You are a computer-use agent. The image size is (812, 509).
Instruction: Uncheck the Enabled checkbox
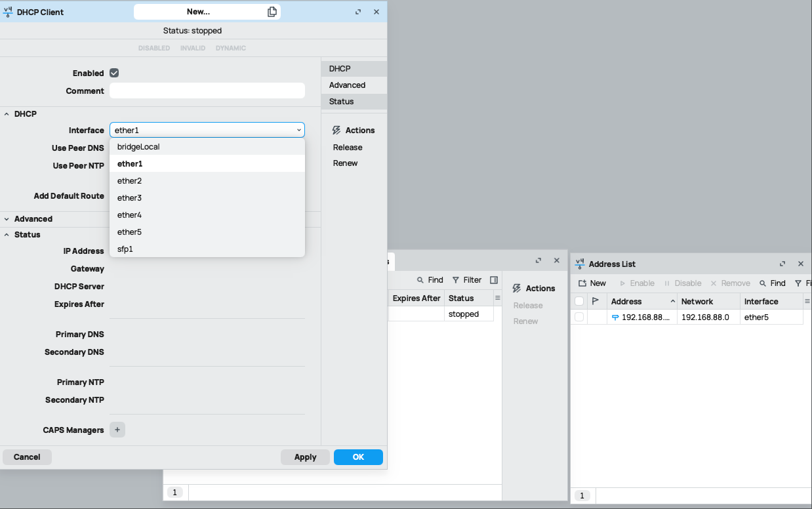tap(114, 73)
